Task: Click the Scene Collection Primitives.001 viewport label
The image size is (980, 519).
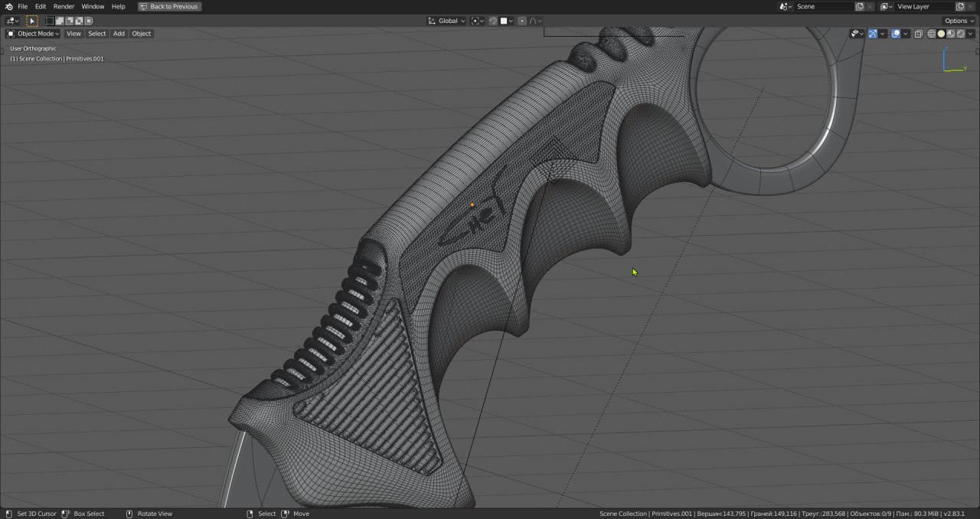Action: [x=57, y=58]
